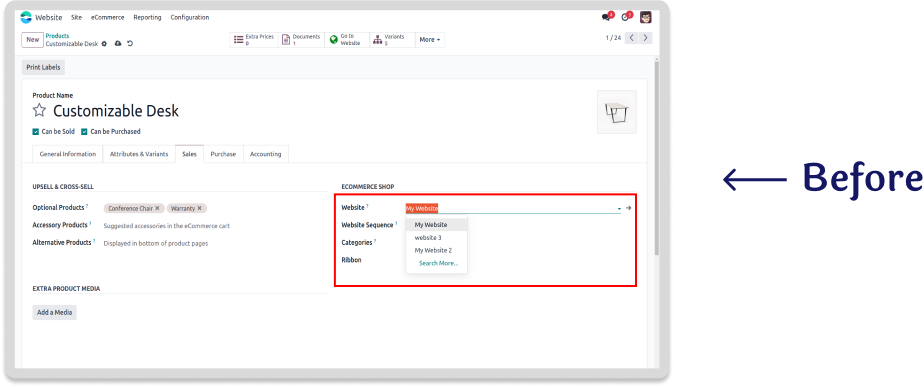Click the Print Labels button
Viewport: 924px width, 387px height.
pyautogui.click(x=44, y=67)
